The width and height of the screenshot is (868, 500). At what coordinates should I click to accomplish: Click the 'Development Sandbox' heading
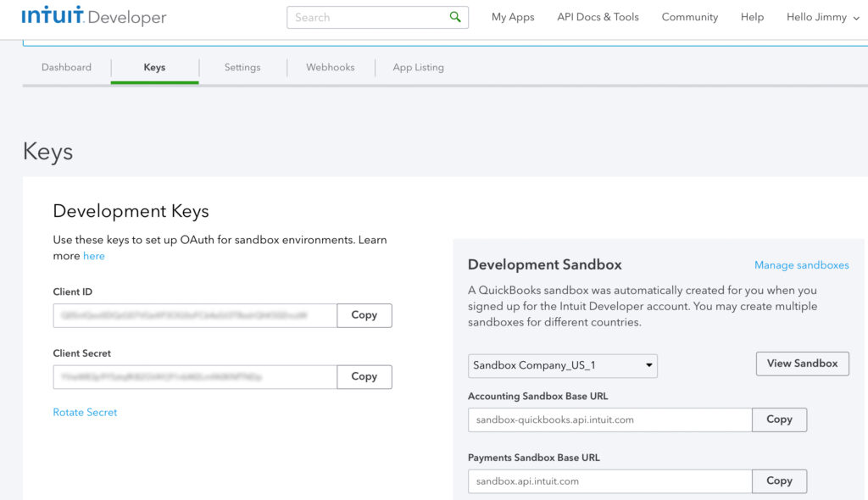point(545,264)
